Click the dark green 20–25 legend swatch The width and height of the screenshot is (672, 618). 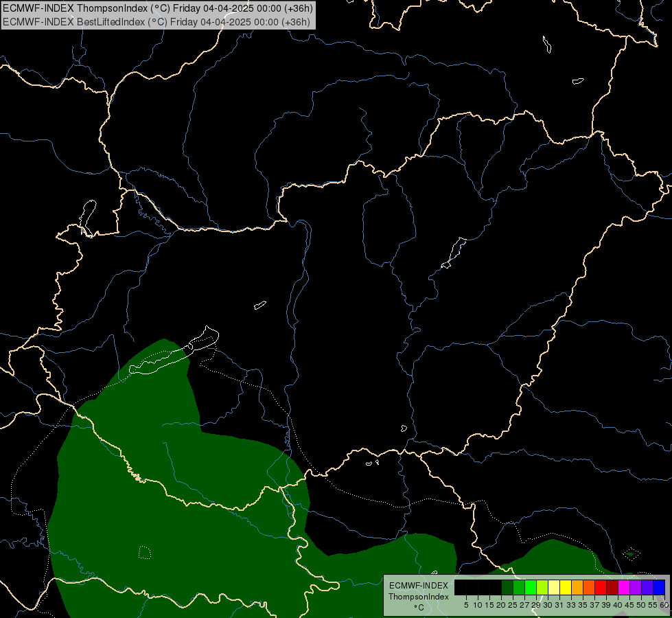coord(507,587)
